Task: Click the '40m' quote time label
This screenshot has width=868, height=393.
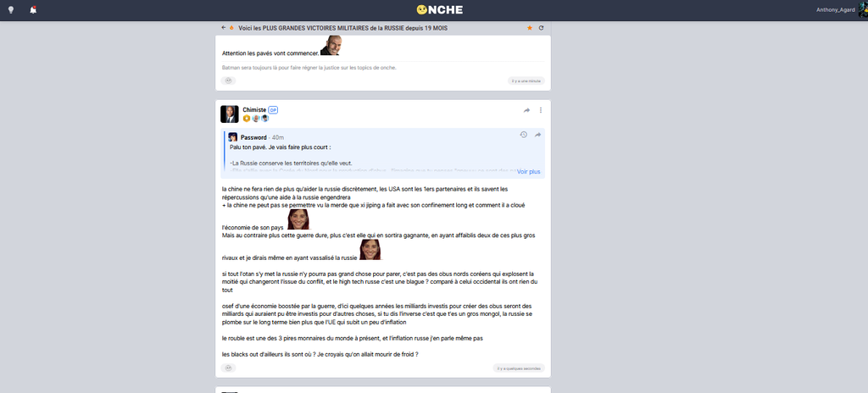Action: pyautogui.click(x=278, y=137)
